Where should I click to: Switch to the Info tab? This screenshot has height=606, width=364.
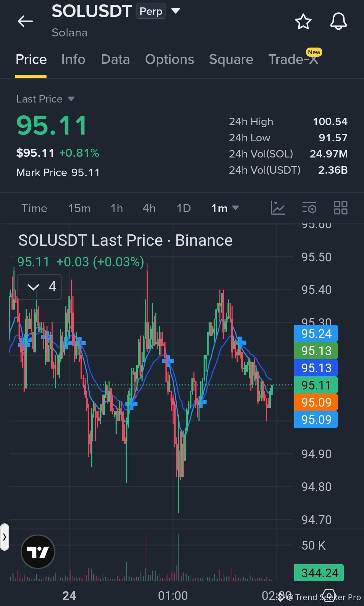coord(73,59)
